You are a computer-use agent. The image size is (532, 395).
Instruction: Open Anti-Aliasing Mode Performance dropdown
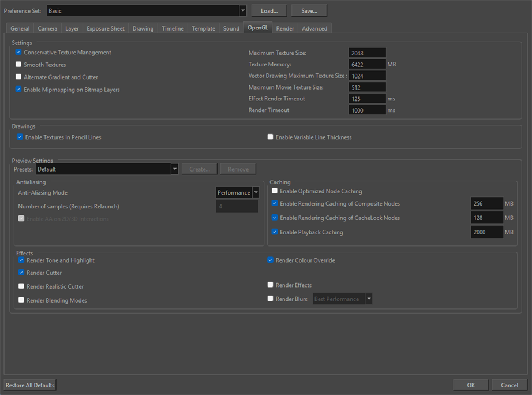[256, 193]
